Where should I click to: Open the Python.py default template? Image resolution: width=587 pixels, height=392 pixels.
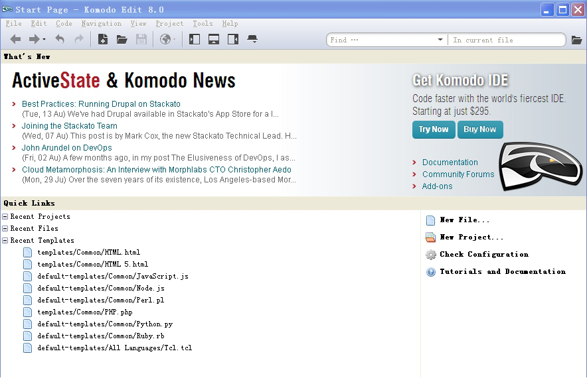click(105, 324)
